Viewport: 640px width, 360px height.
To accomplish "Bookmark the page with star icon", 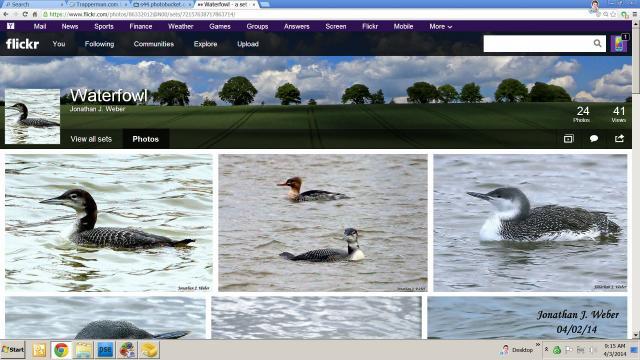I will tap(613, 14).
